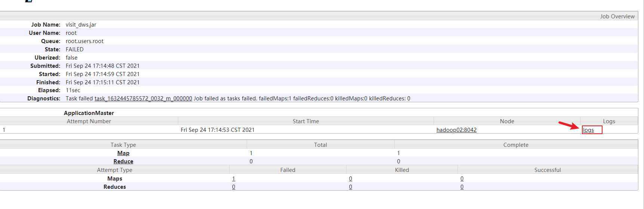
Task: Click the Complete column header
Action: point(516,145)
